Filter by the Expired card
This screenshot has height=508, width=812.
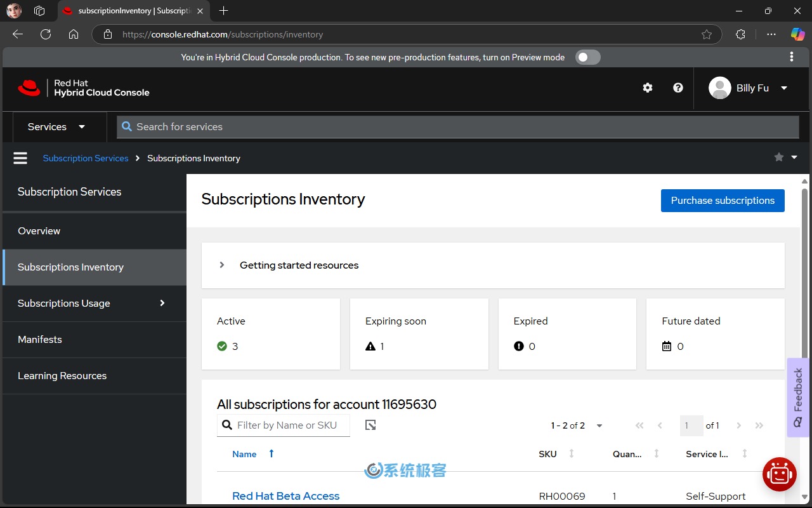567,334
